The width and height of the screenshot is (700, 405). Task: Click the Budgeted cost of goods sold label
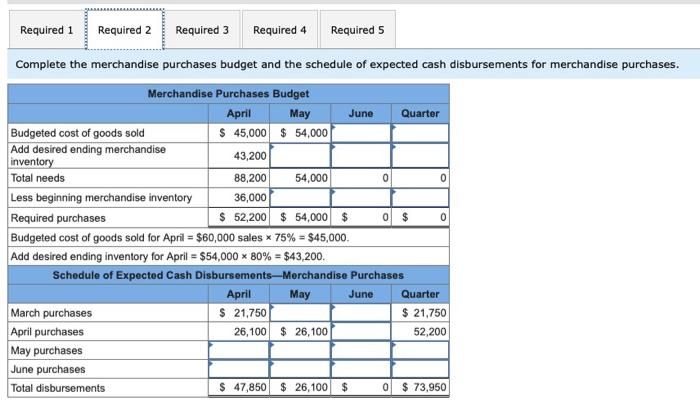78,133
